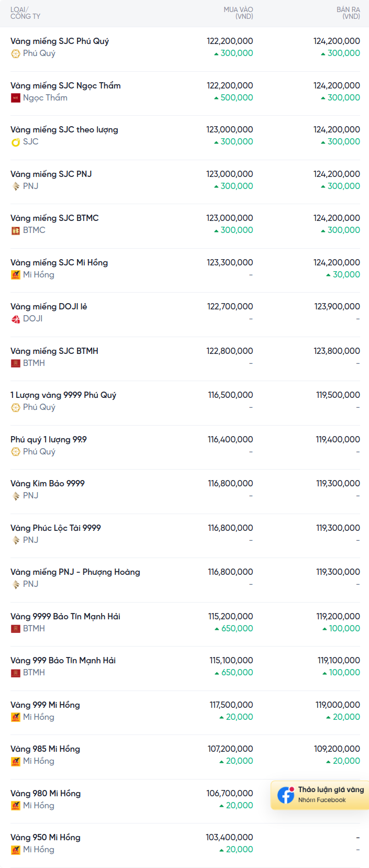Image resolution: width=369 pixels, height=868 pixels.
Task: Click the Ngọc Thẩm company logo icon
Action: (16, 98)
